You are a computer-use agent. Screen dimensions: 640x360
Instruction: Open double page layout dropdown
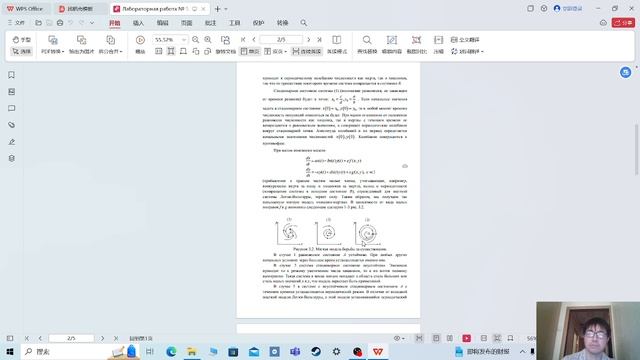click(276, 51)
